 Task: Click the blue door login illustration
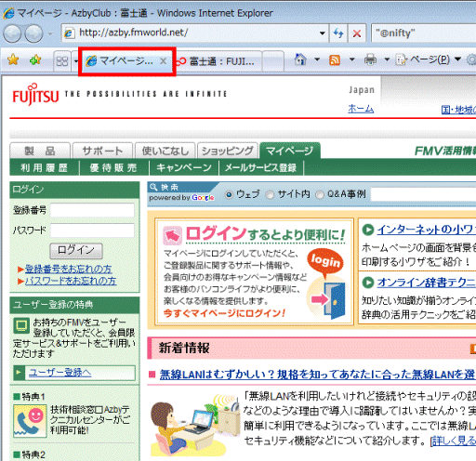tap(334, 300)
